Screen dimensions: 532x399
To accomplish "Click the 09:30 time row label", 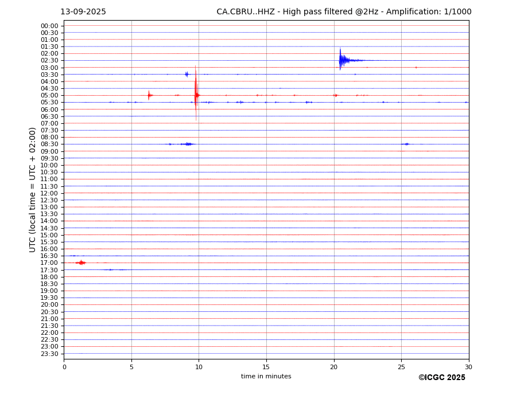I will tap(49, 158).
